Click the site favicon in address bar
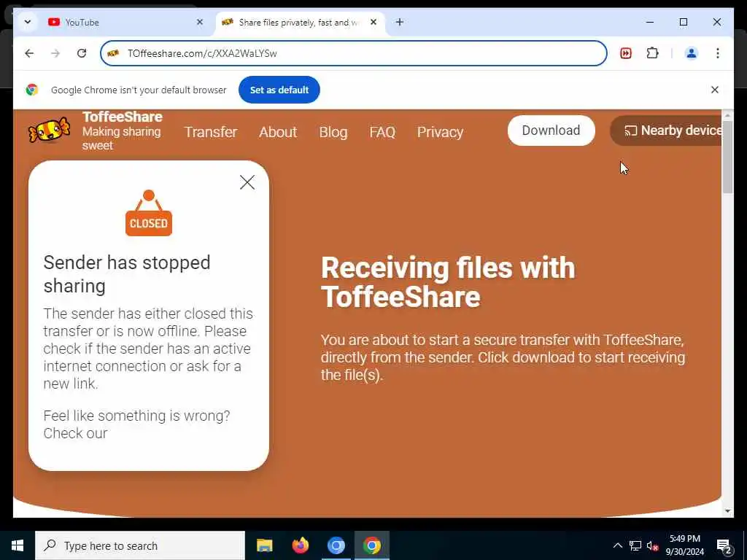The image size is (747, 560). point(113,52)
